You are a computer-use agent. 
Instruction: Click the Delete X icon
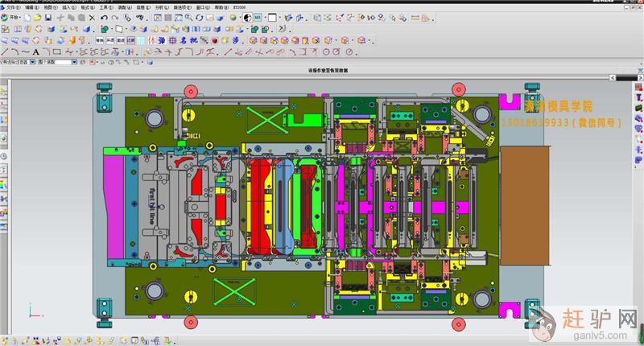(x=91, y=17)
